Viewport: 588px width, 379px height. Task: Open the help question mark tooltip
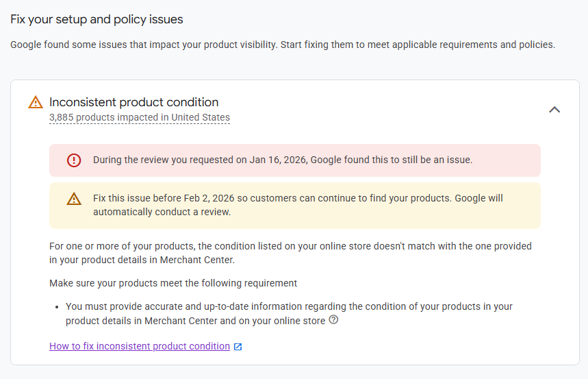pyautogui.click(x=333, y=320)
